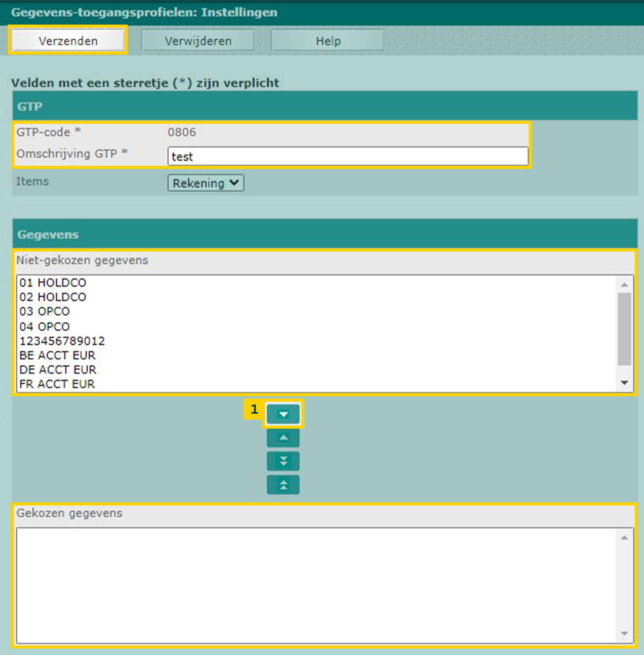
Task: Click into the Omschrijving GTP text field
Action: click(x=348, y=156)
